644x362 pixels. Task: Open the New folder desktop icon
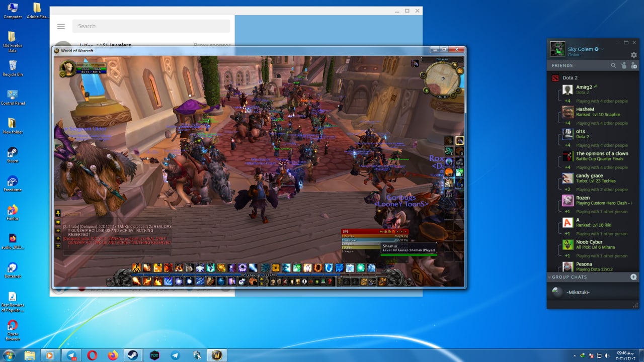[x=13, y=126]
